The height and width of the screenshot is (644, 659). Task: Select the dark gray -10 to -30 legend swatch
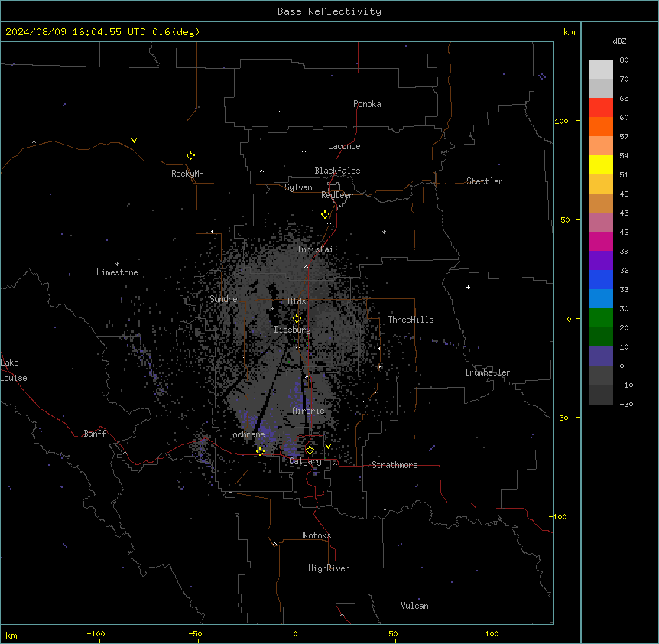(x=601, y=395)
